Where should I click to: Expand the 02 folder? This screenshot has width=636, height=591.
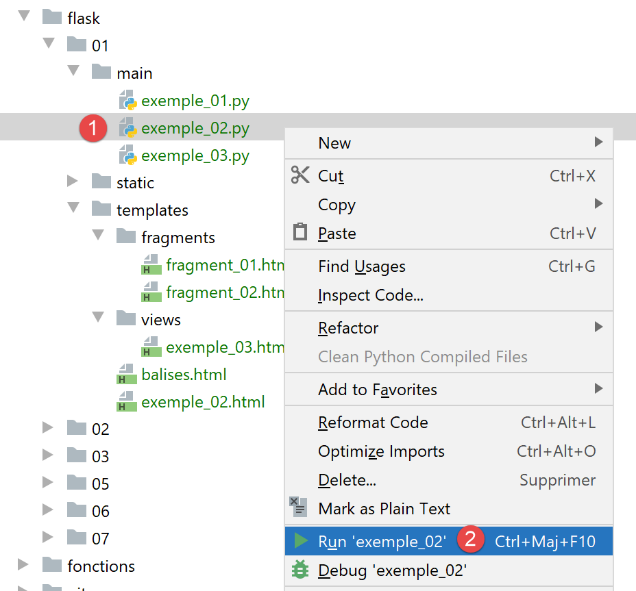[48, 428]
